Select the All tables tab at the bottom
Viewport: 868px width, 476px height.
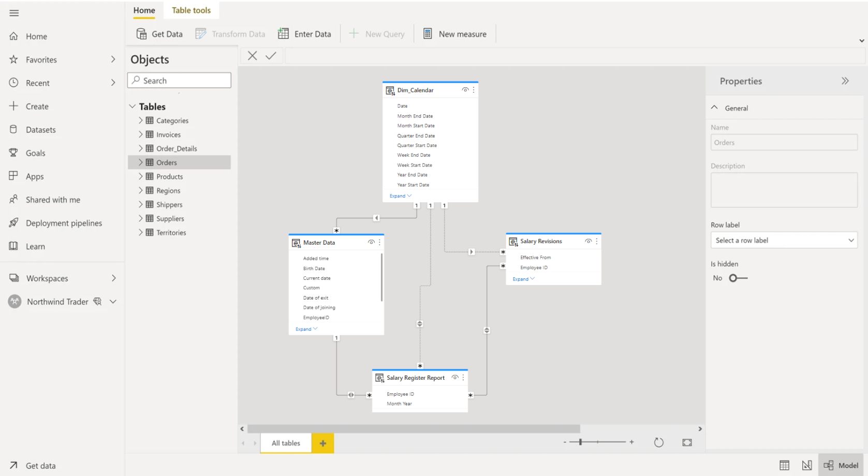click(x=285, y=443)
